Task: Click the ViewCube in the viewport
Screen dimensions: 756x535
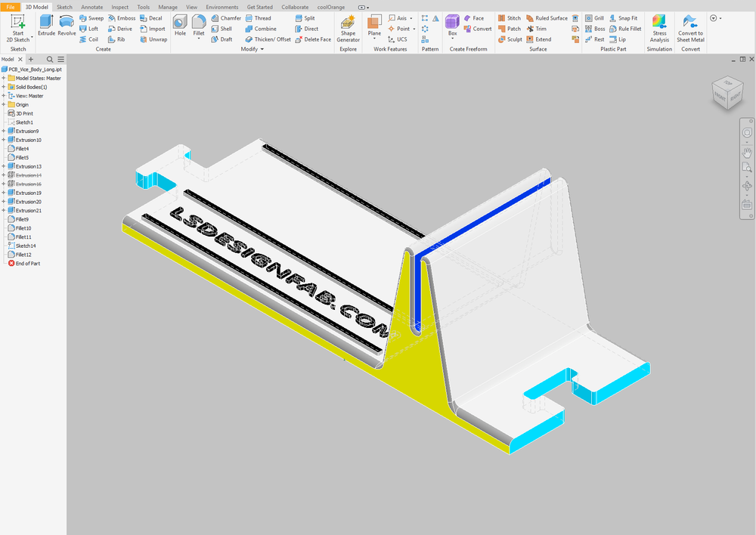Action: (x=727, y=92)
